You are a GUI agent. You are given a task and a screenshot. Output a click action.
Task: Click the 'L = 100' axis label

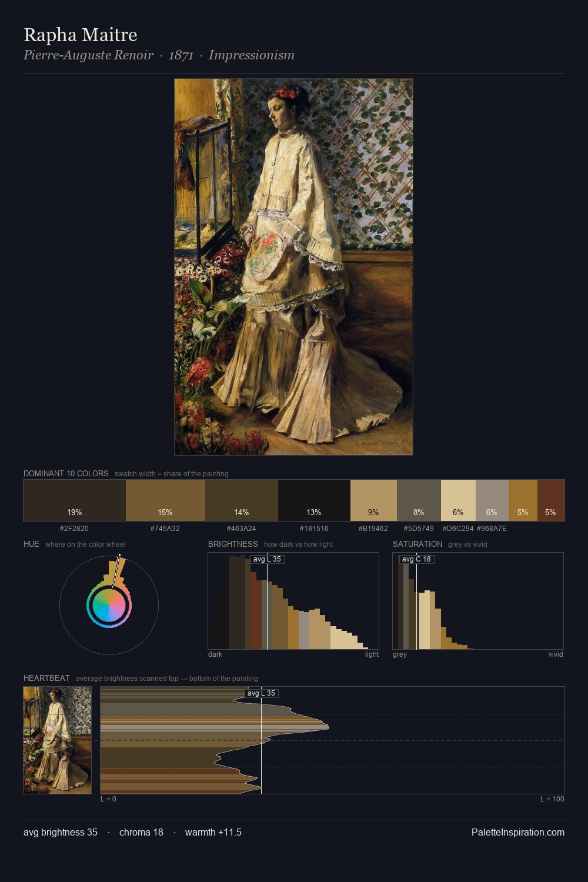click(552, 799)
